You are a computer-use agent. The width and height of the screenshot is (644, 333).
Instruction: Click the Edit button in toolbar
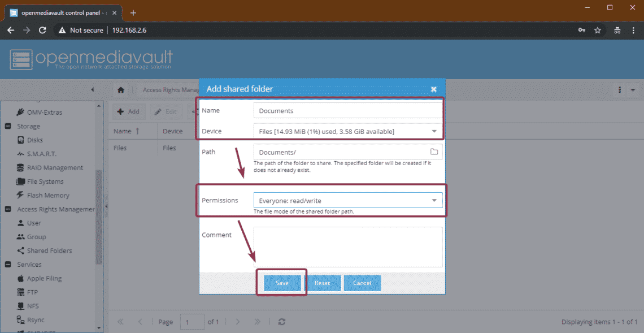tap(166, 111)
